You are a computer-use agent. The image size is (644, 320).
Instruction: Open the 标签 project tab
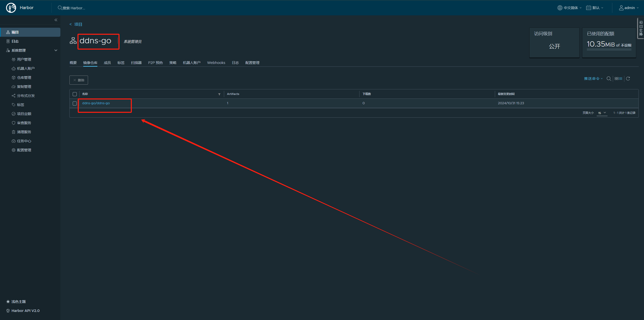(121, 63)
